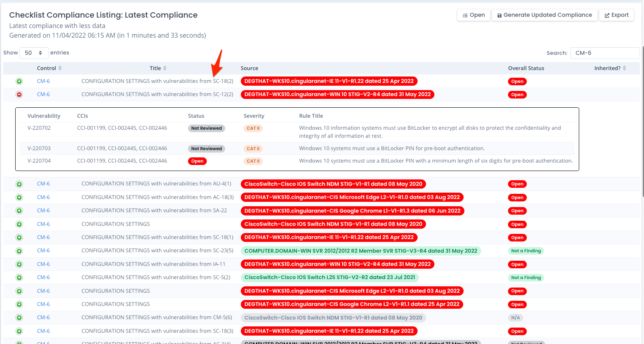This screenshot has height=344, width=644.
Task: Sort by the Inherited? column
Action: click(x=610, y=68)
